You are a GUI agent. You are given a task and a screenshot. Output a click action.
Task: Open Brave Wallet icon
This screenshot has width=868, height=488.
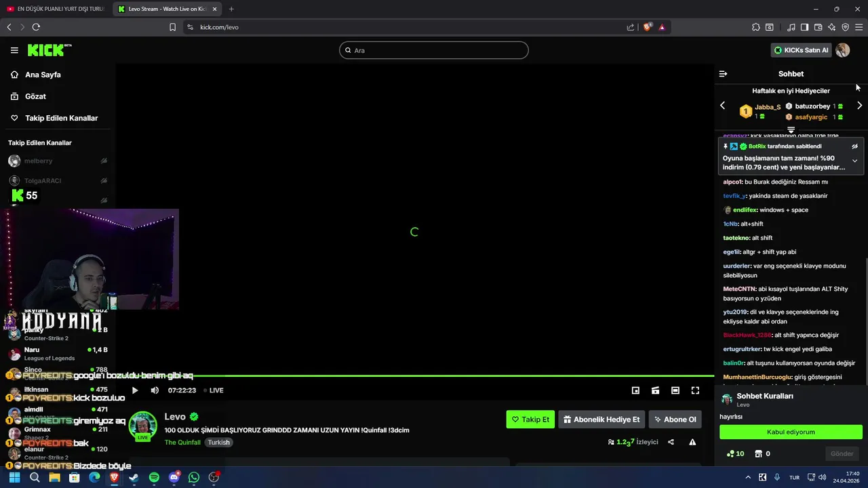(818, 27)
